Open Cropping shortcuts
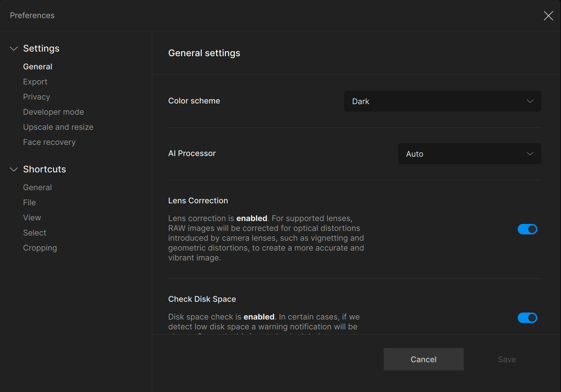Viewport: 561px width, 392px height. tap(40, 248)
